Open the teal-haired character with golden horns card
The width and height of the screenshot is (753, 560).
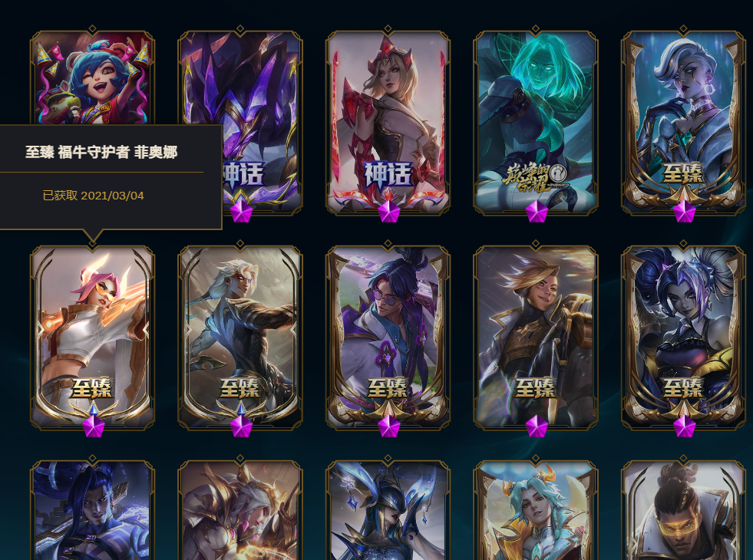(536, 510)
